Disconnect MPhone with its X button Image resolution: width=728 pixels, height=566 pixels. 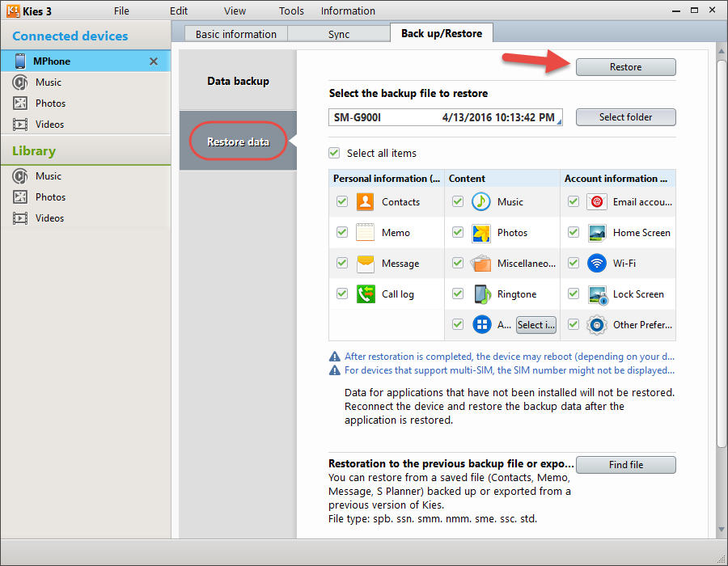coord(154,61)
